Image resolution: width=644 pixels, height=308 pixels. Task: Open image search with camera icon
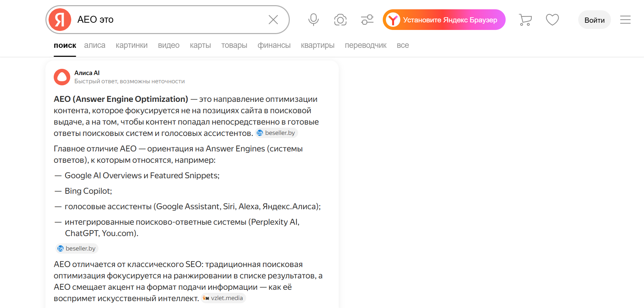coord(340,20)
